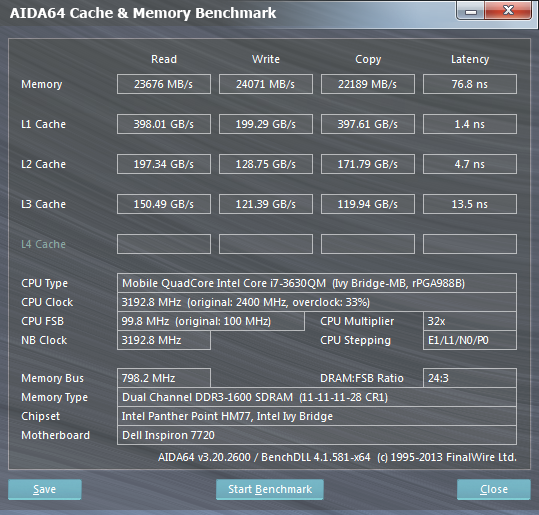The height and width of the screenshot is (515, 539).
Task: Click the L1 Cache Read value
Action: pyautogui.click(x=164, y=124)
